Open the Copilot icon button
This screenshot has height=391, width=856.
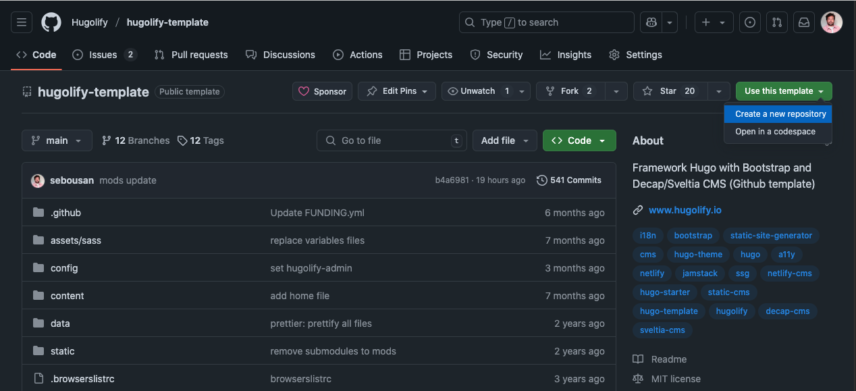(x=650, y=22)
